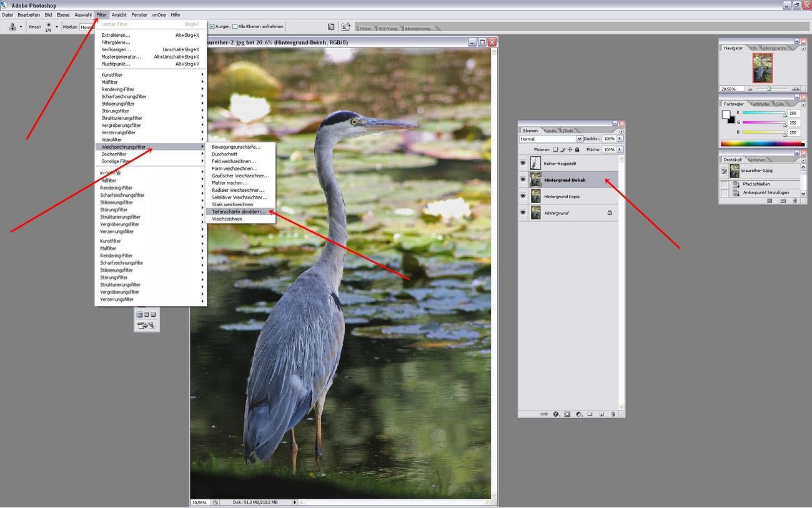Toggle visibility of Reiher-freigestellt layer
This screenshot has height=508, width=812.
[523, 163]
